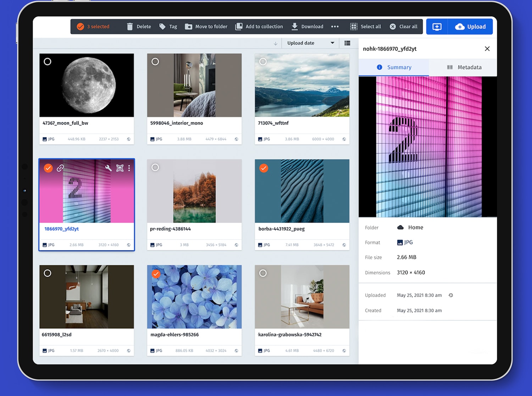Switch to list view layout icon
This screenshot has width=532, height=396.
(347, 43)
